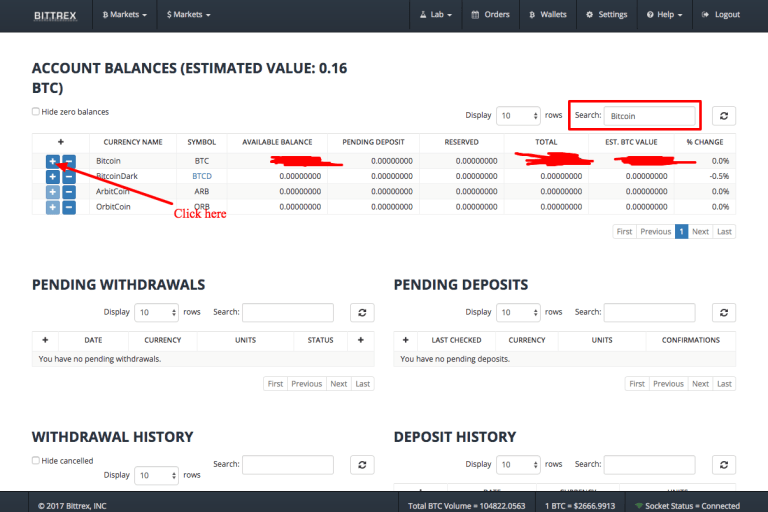Image resolution: width=768 pixels, height=512 pixels.
Task: Click the deposit plus icon for Bitcoin
Action: [52, 161]
